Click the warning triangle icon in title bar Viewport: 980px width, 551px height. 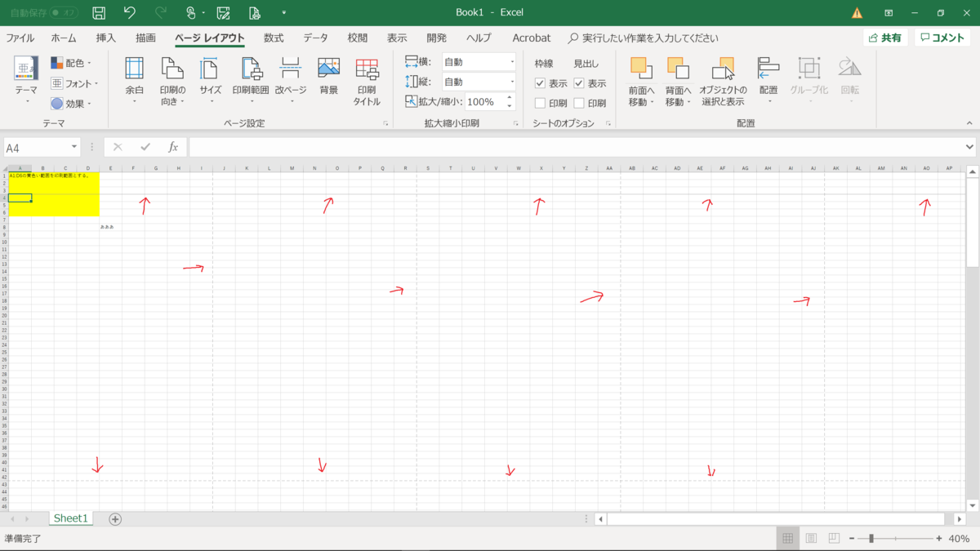(x=857, y=12)
